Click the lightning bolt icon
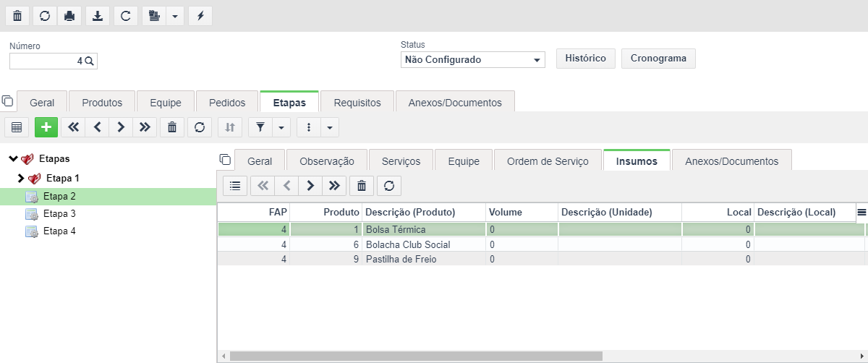868x363 pixels. coord(200,16)
